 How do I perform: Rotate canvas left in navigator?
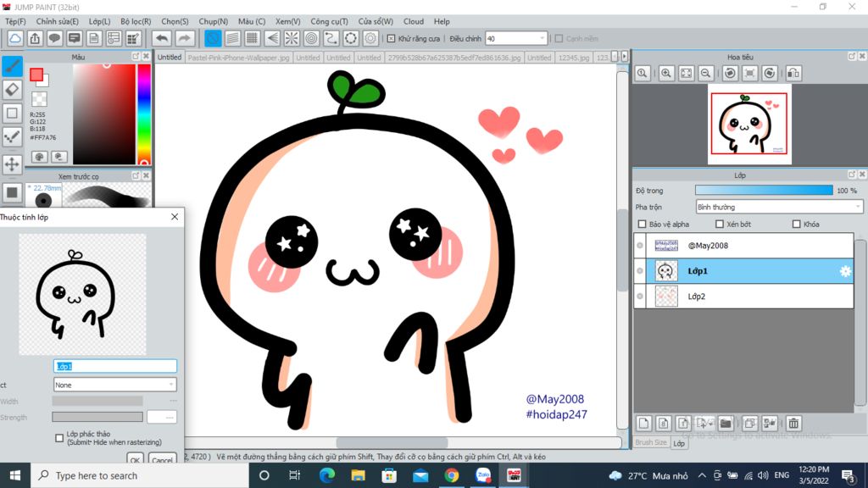[730, 73]
